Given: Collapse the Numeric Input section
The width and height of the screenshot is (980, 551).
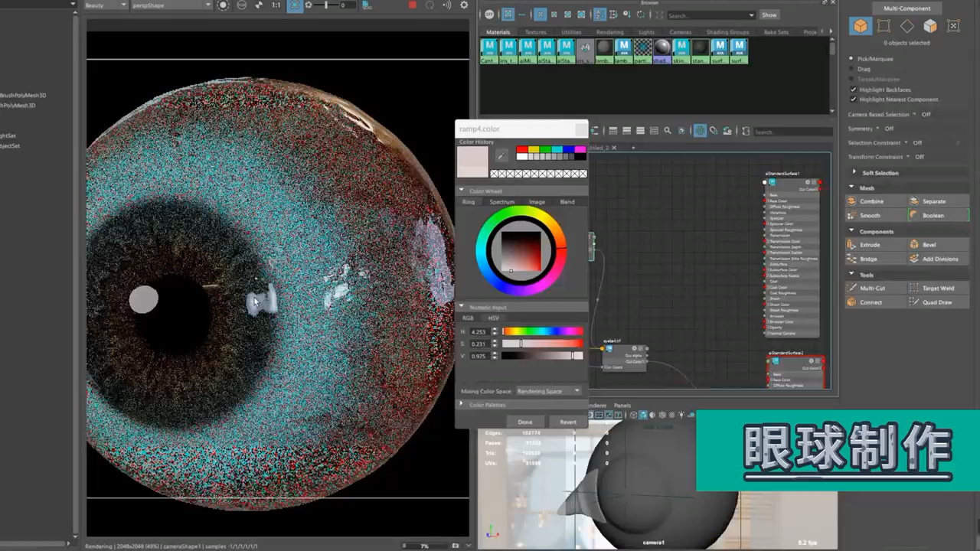Looking at the screenshot, I should pyautogui.click(x=462, y=307).
